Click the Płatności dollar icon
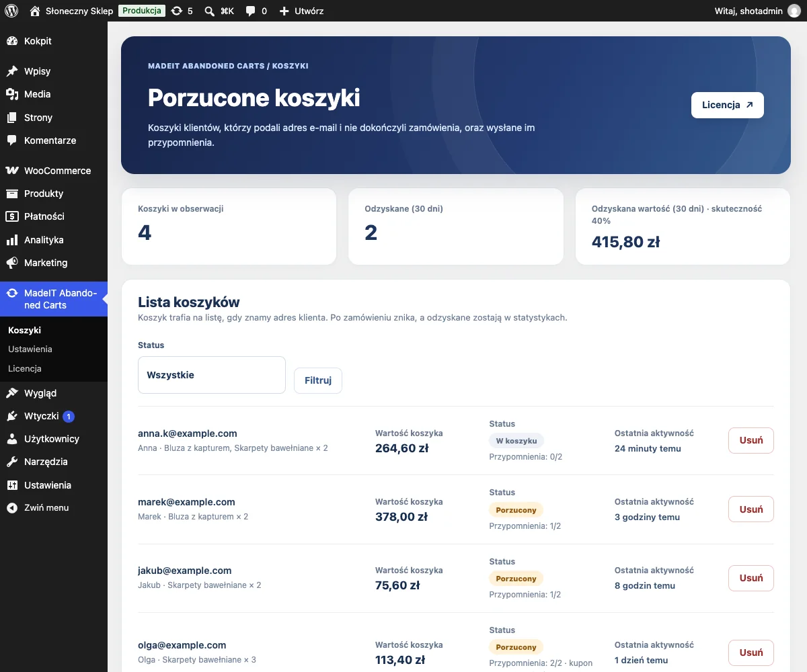The width and height of the screenshot is (807, 672). click(x=11, y=216)
